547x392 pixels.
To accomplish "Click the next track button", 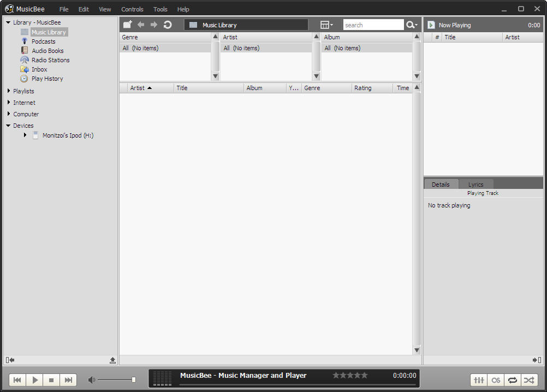I will (x=68, y=380).
